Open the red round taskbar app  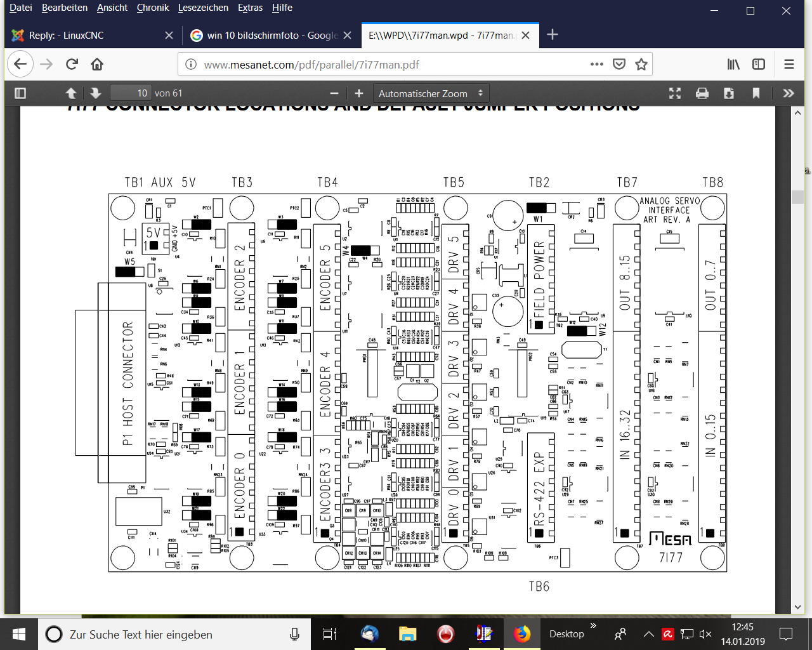[446, 634]
